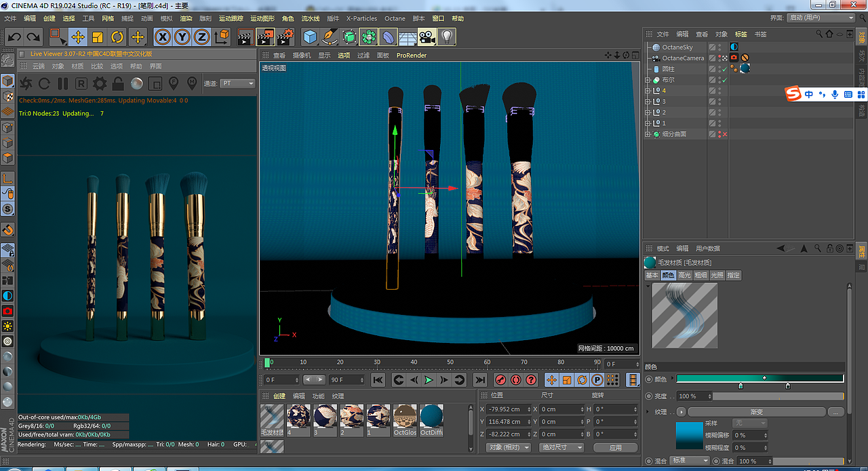The width and height of the screenshot is (868, 471).
Task: Switch to the 高光 material tab
Action: pos(685,276)
